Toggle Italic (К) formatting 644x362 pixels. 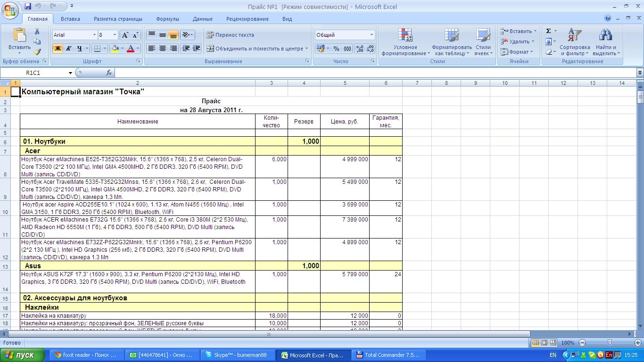tap(69, 48)
